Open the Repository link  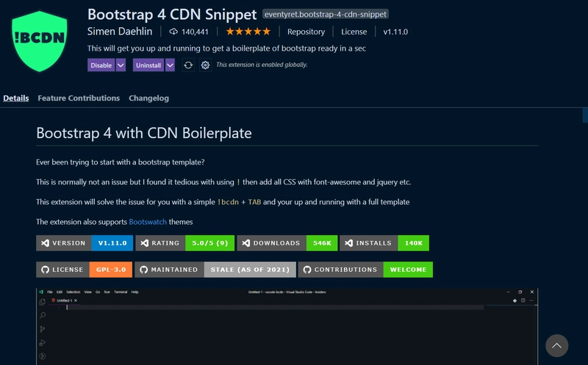tap(306, 32)
